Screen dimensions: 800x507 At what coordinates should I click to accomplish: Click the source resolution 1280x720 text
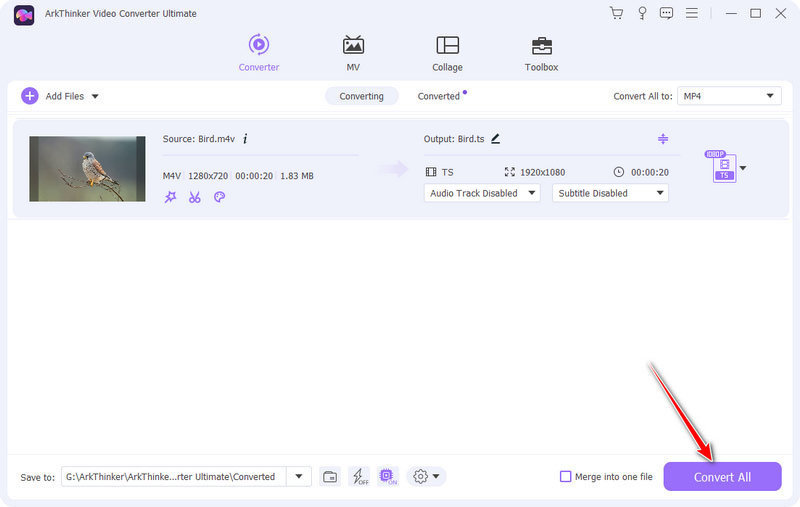(x=208, y=176)
